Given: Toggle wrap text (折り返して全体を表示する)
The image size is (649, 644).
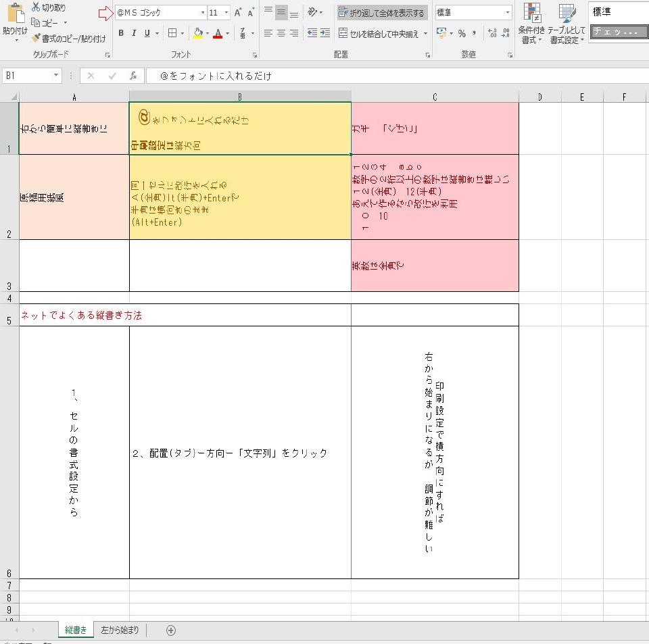Looking at the screenshot, I should click(x=381, y=13).
